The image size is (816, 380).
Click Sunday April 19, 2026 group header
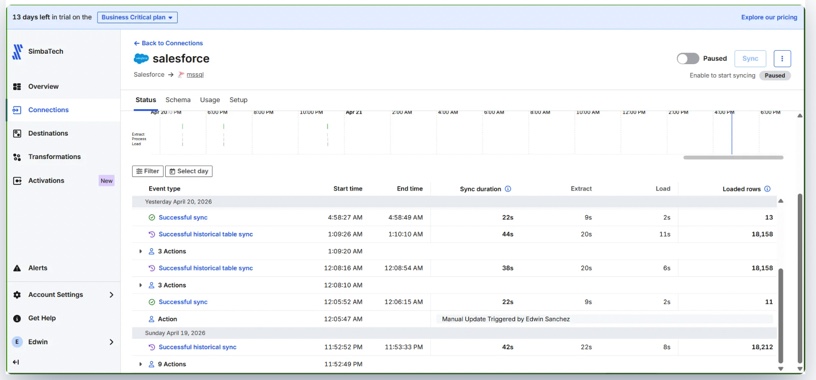(453, 333)
